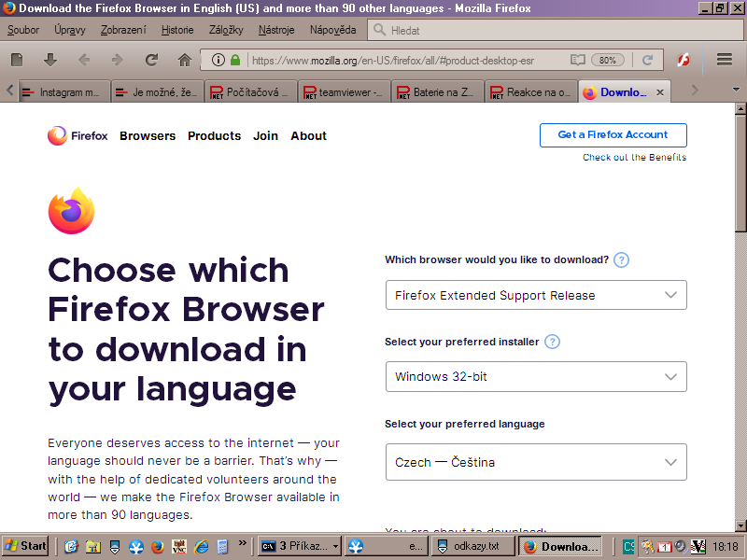
Task: Go to home page icon
Action: (x=185, y=60)
